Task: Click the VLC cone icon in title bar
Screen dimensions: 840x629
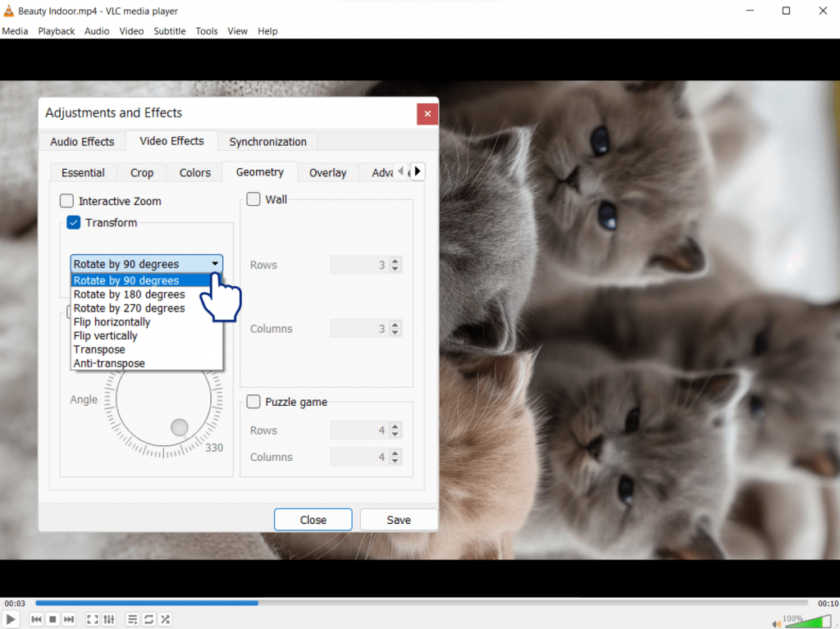Action: [x=8, y=11]
